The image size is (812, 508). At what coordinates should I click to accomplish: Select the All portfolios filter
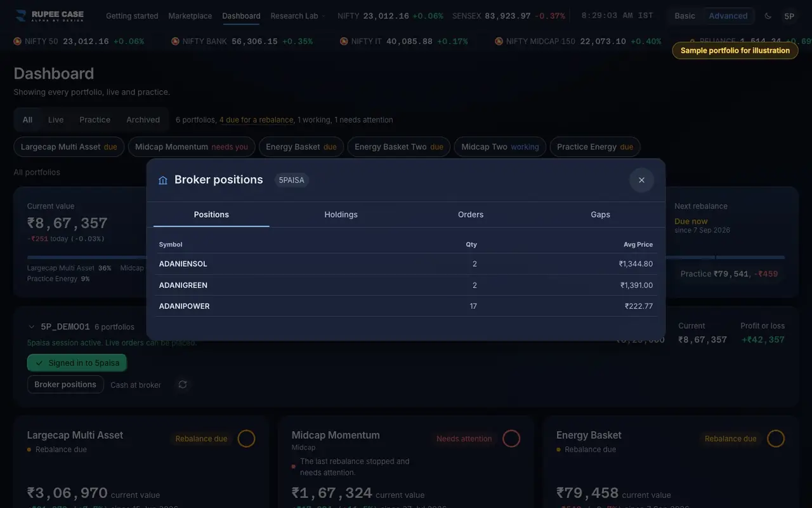point(27,120)
